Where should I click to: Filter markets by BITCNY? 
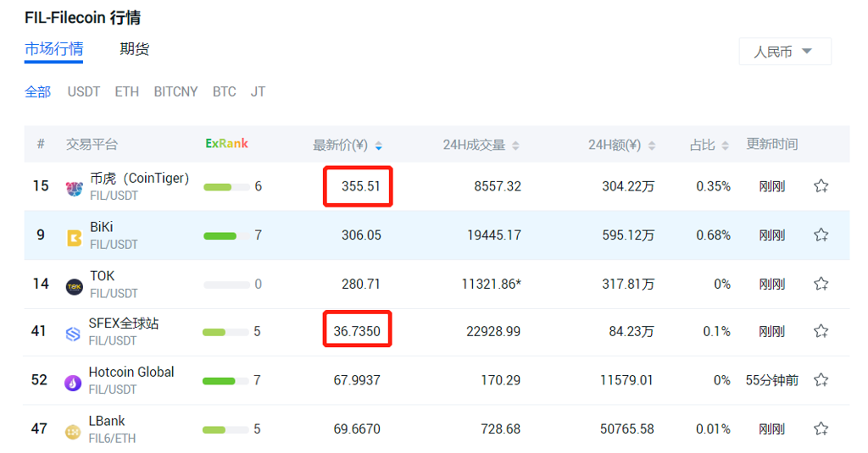click(175, 91)
